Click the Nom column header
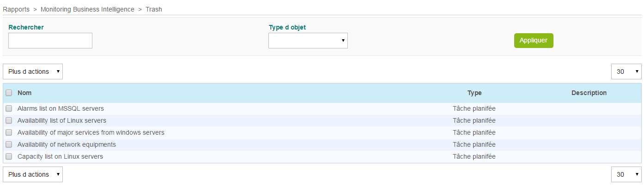644x185 pixels. pyautogui.click(x=24, y=93)
